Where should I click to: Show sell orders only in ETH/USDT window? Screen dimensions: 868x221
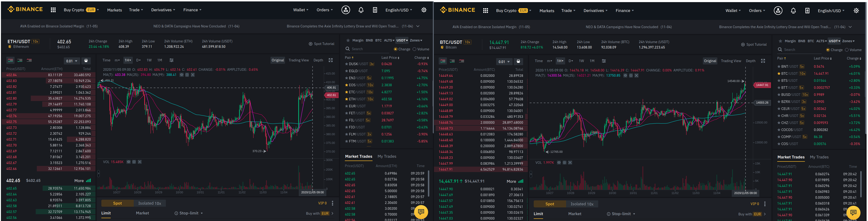[x=29, y=60]
